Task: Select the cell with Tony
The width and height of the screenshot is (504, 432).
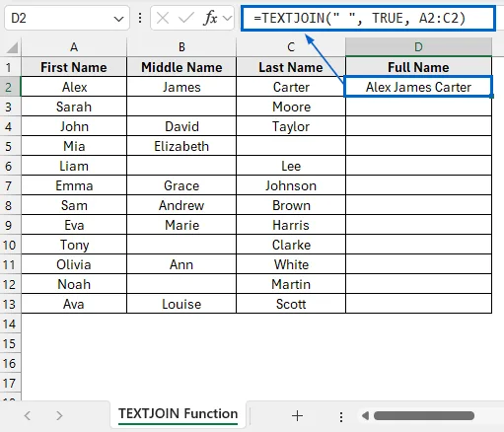Action: (74, 245)
